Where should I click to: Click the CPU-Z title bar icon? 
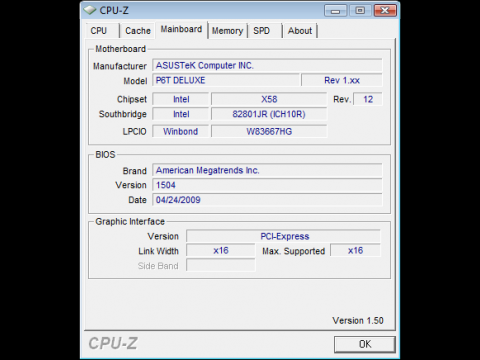tap(90, 10)
